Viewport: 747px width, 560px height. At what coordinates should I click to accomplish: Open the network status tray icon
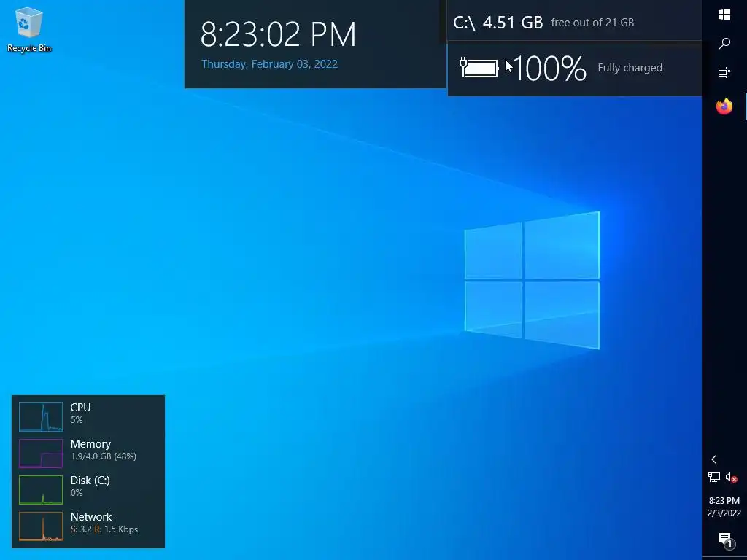tap(713, 477)
